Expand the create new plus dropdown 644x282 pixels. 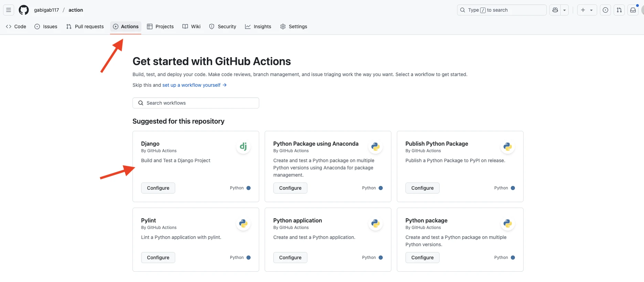point(587,10)
